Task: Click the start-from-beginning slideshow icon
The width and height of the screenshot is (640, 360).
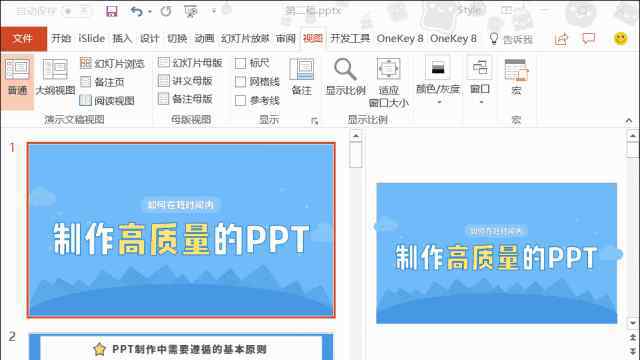Action: [x=191, y=11]
